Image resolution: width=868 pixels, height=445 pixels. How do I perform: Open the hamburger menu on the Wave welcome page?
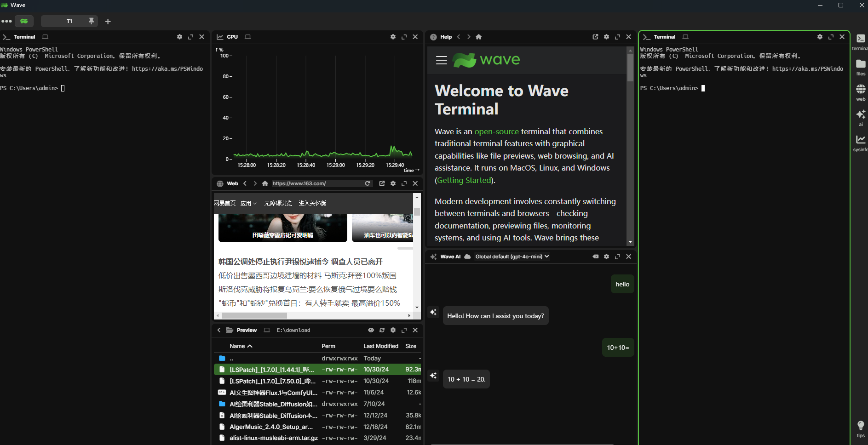tap(441, 60)
